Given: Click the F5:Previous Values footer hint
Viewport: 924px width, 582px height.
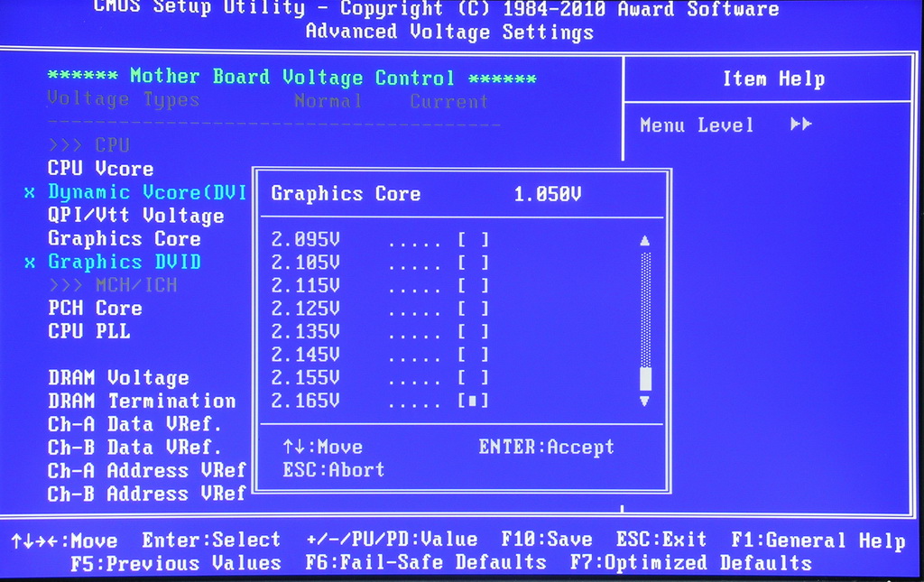Looking at the screenshot, I should (176, 563).
